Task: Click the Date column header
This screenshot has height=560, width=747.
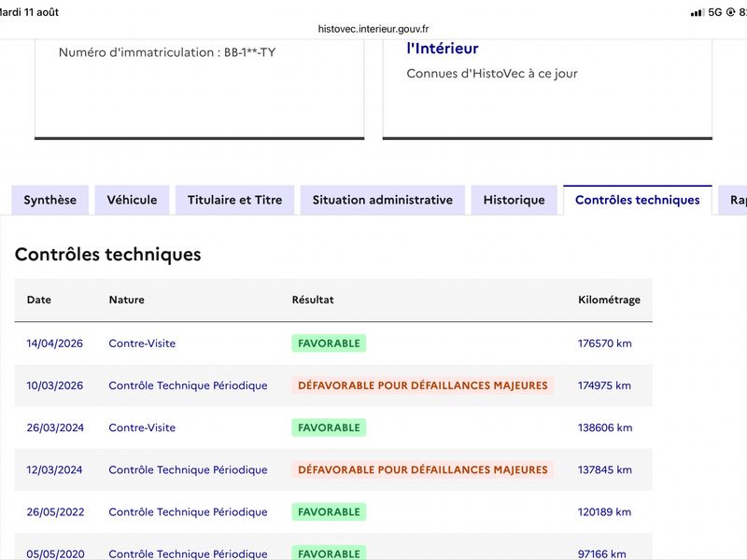Action: tap(39, 300)
